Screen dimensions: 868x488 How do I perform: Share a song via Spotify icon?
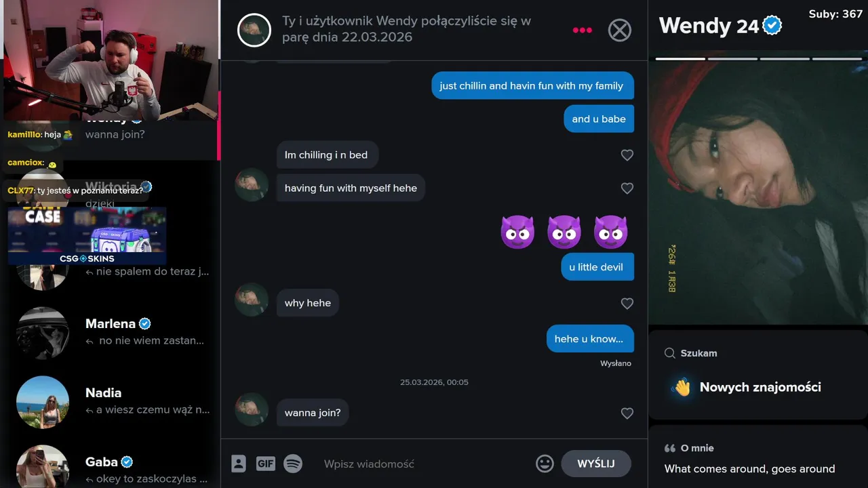(293, 464)
